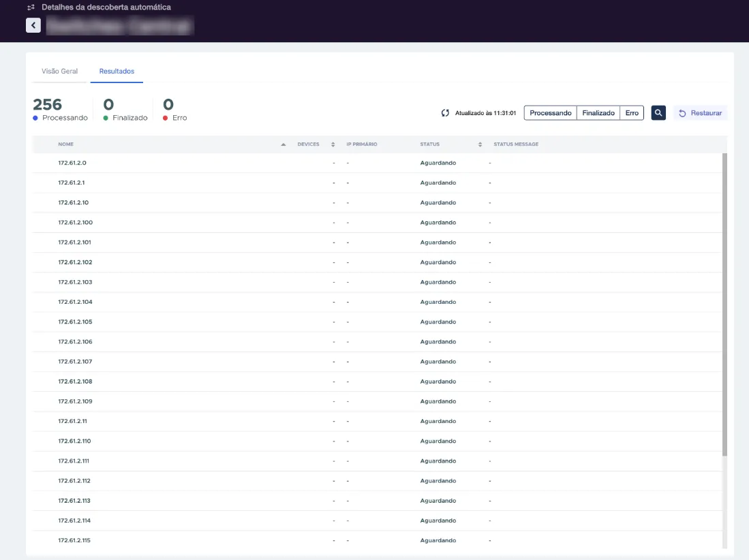The width and height of the screenshot is (749, 560).
Task: Click the refresh icon beside the update time
Action: pyautogui.click(x=445, y=113)
